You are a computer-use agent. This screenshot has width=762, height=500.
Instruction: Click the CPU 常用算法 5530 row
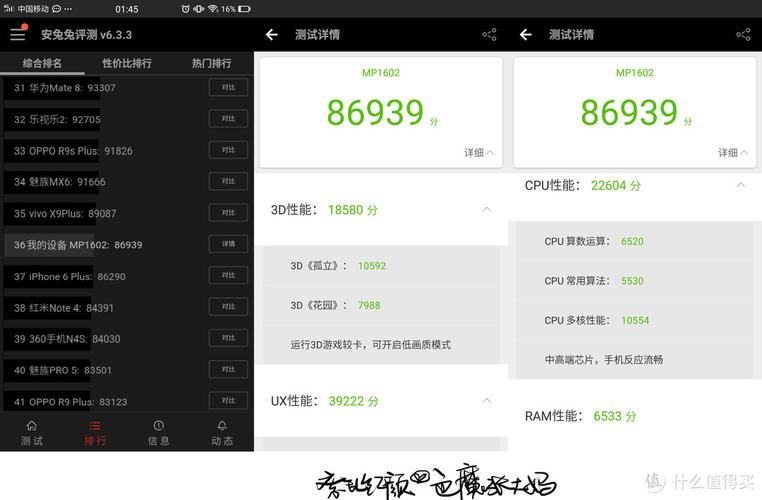(x=635, y=281)
